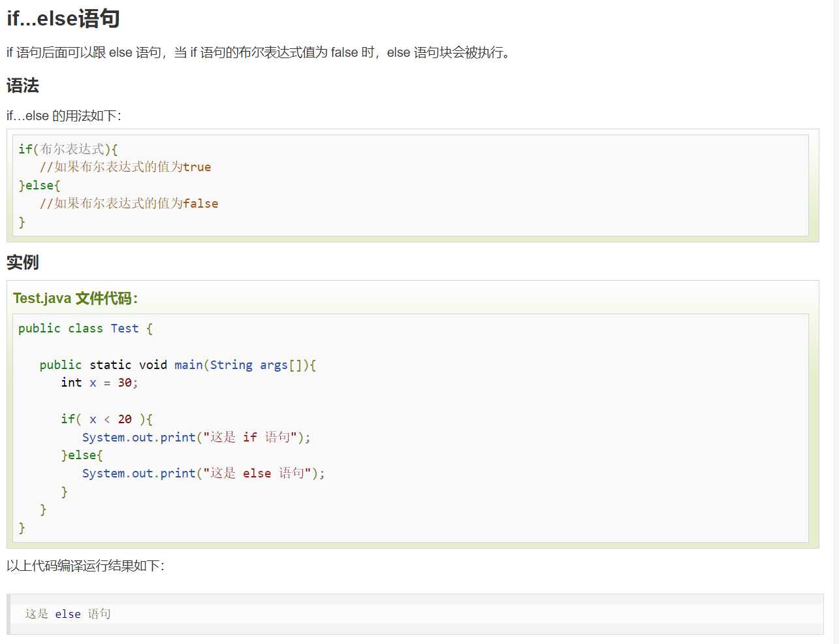Click the intro paragraph about the else statement
Image resolution: width=839 pixels, height=644 pixels.
(x=258, y=52)
